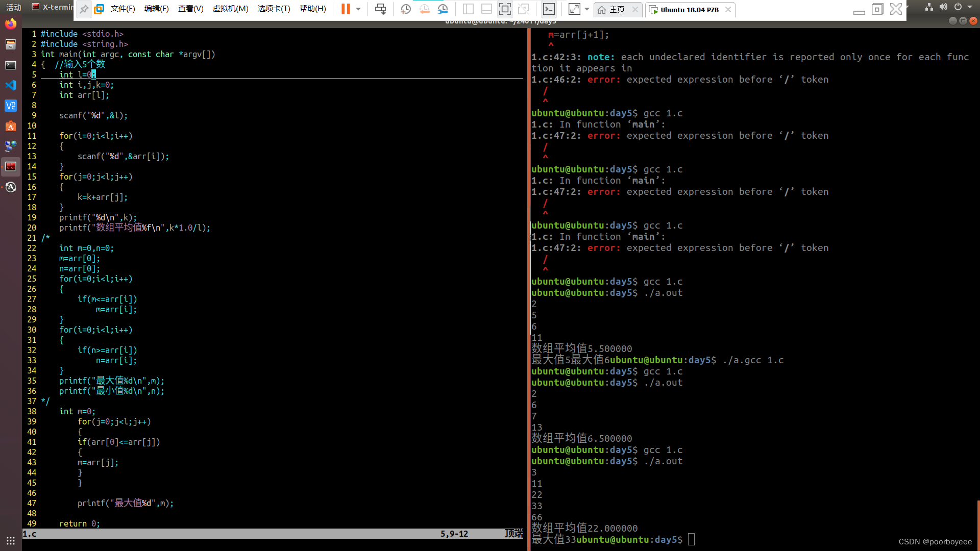Image resolution: width=980 pixels, height=551 pixels.
Task: Toggle the thumbnail bar view
Action: click(x=486, y=9)
